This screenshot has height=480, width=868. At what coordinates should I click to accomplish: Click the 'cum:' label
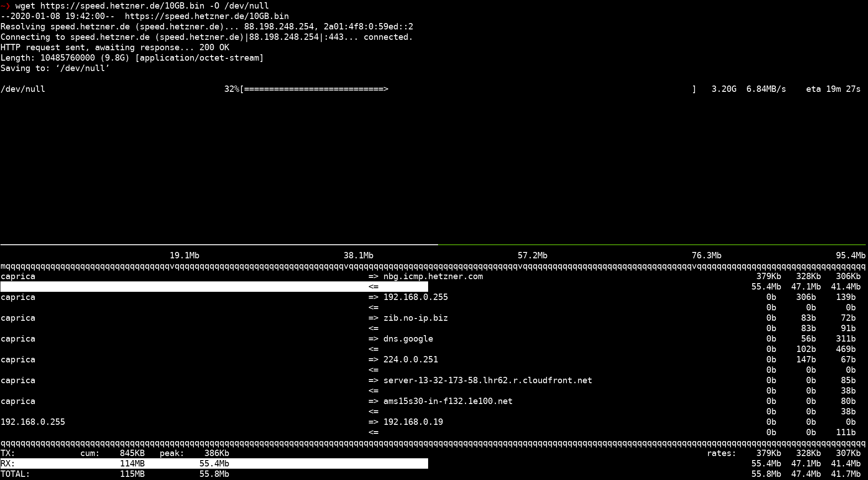tap(90, 453)
